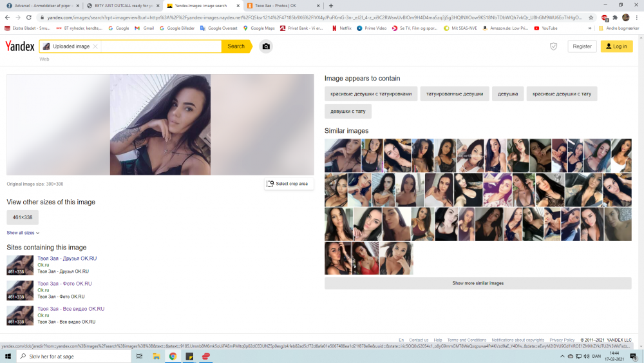This screenshot has width=644, height=363.
Task: Bookmark this page with the star icon
Action: [591, 17]
